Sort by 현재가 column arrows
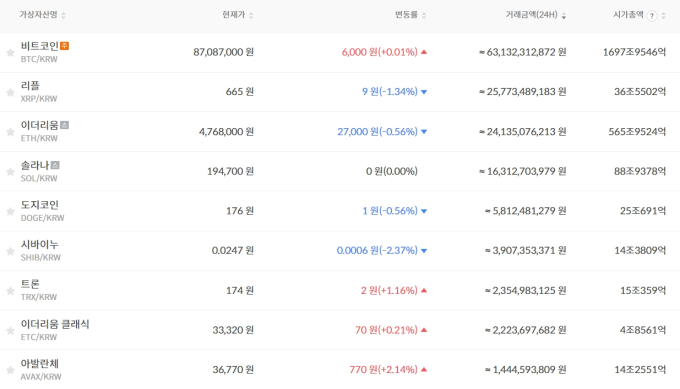Screen dimensions: 680x389 [x=251, y=16]
